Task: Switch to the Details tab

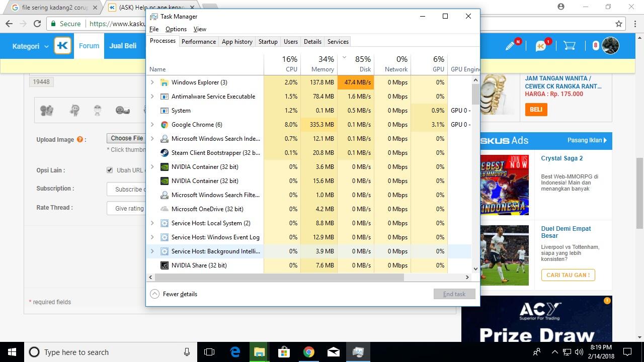Action: point(312,42)
